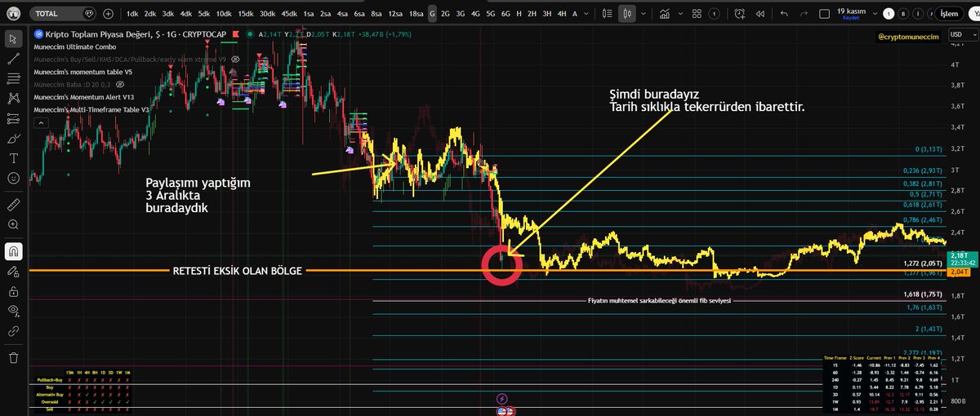Start bar replay with the rewind icon
This screenshot has height=416, width=980.
[x=760, y=14]
